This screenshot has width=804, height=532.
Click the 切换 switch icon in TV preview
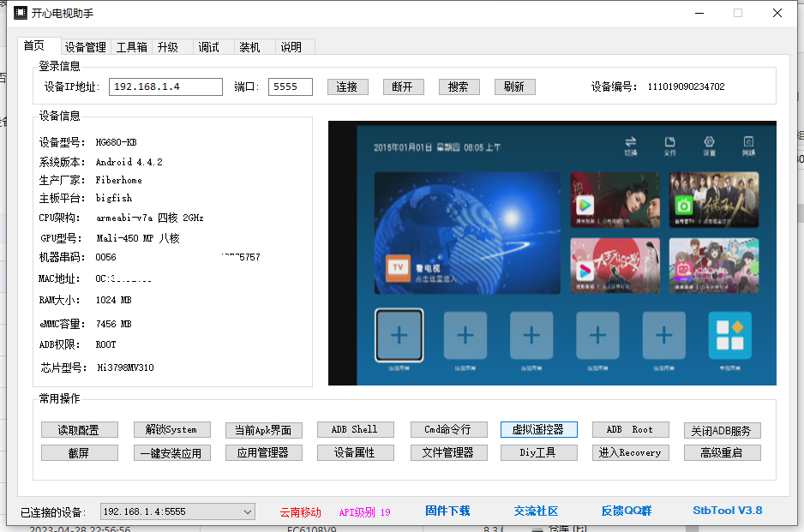click(x=630, y=146)
